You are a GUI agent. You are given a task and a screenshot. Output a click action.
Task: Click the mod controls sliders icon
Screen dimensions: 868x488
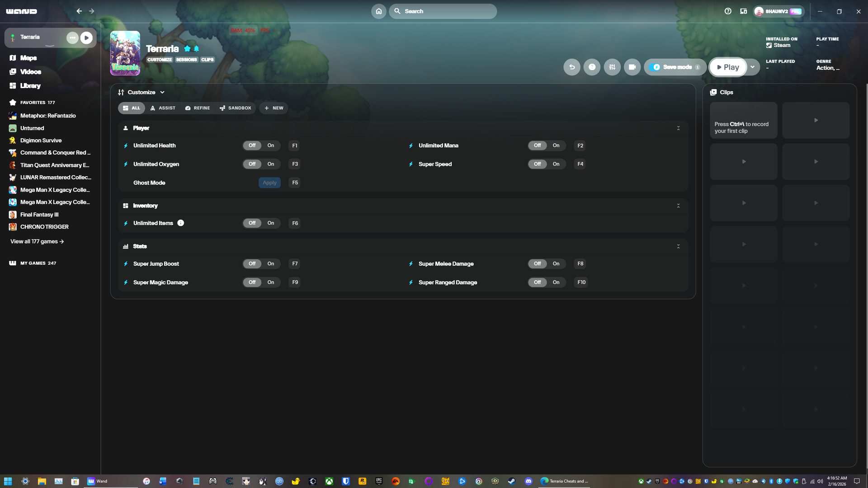pyautogui.click(x=612, y=67)
